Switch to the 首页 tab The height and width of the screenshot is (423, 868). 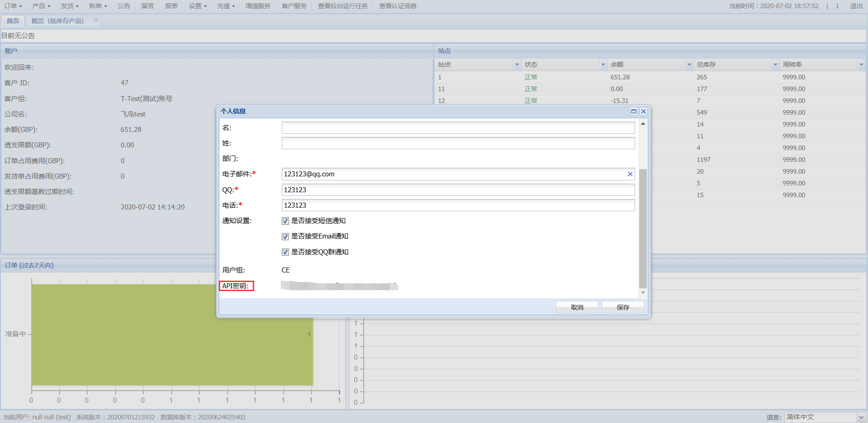pyautogui.click(x=13, y=21)
